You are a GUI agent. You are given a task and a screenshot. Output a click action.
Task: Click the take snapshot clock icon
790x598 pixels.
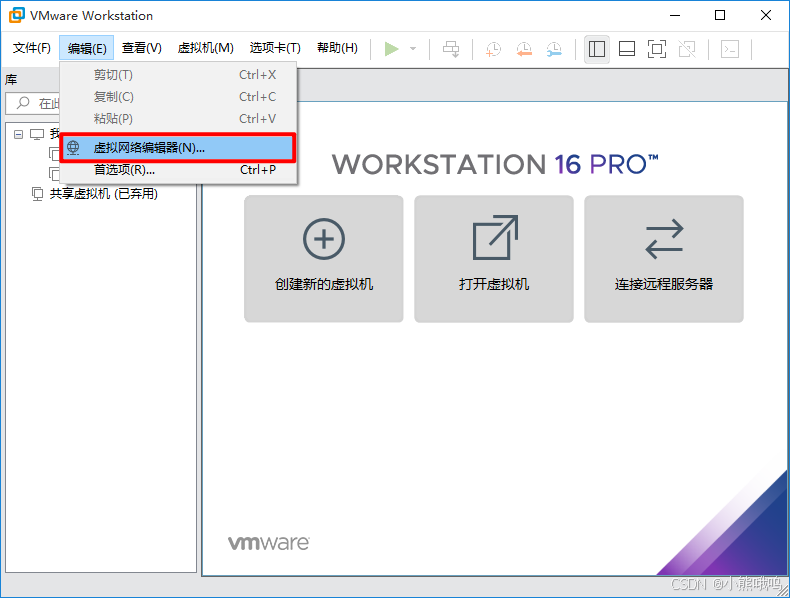(493, 49)
